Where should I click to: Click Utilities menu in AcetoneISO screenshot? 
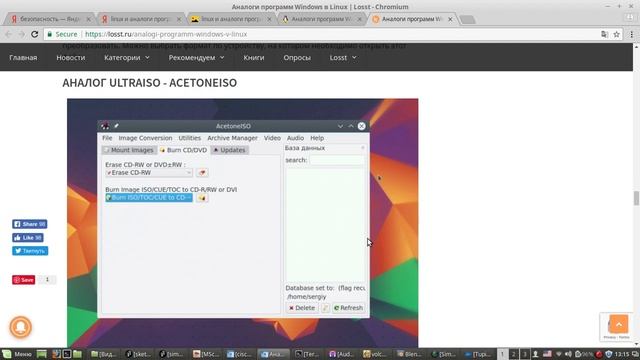click(190, 138)
